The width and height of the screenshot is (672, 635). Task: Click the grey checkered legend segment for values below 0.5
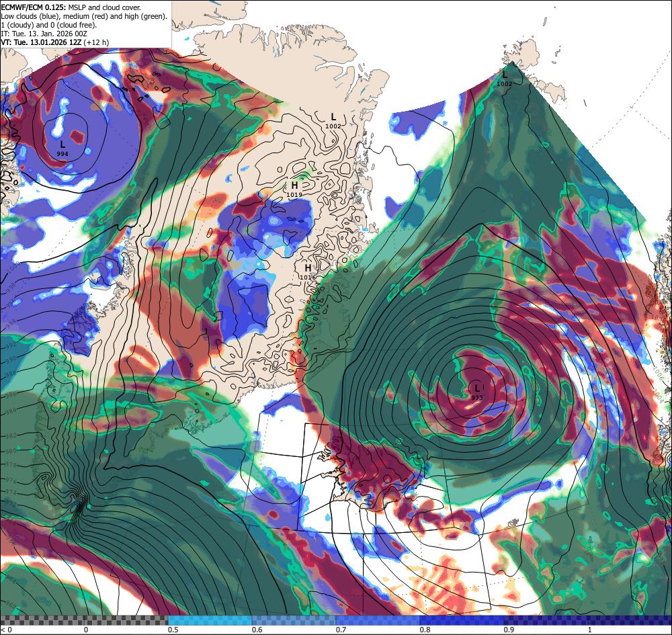point(84,620)
